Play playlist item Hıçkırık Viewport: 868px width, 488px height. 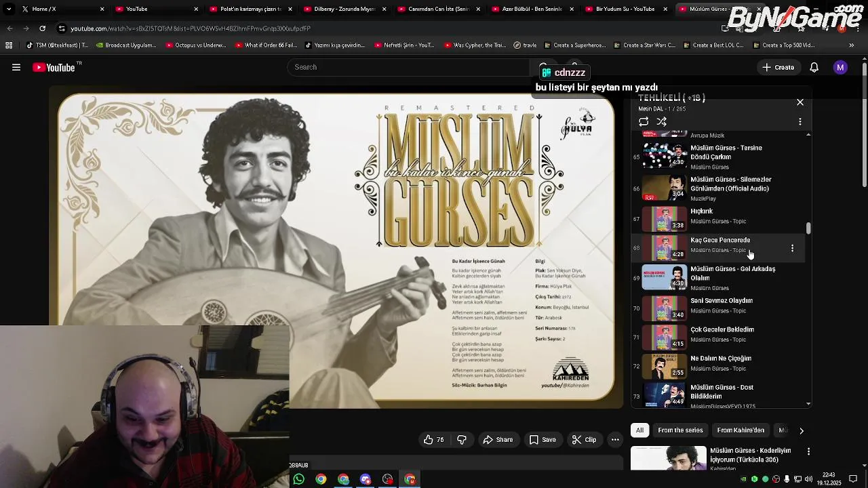[x=719, y=218]
